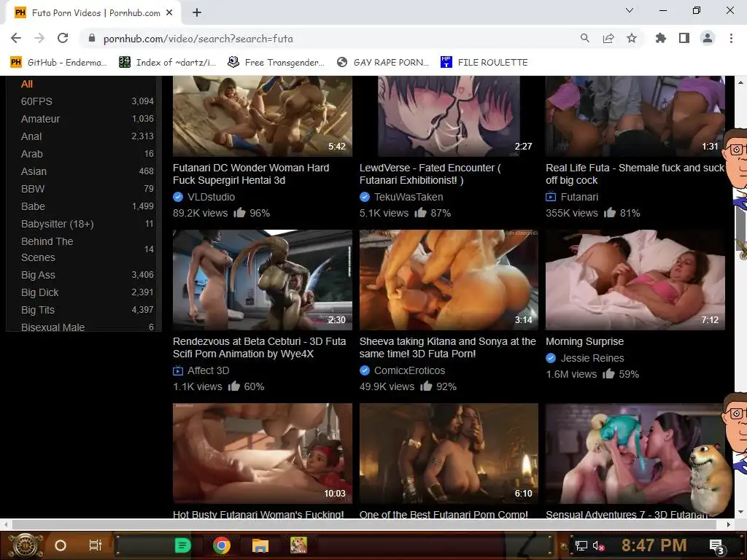This screenshot has width=747, height=560.
Task: Select the All category filter
Action: (x=27, y=84)
